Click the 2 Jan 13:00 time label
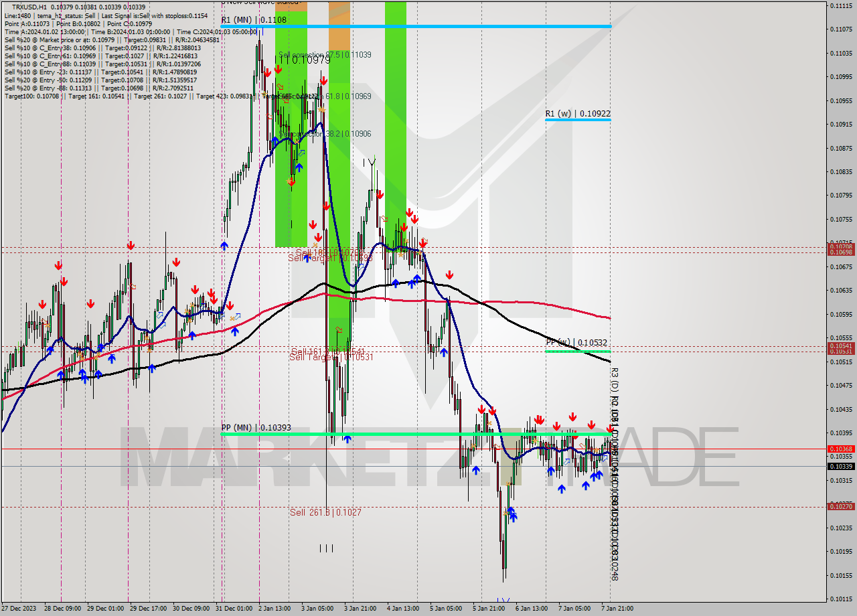 274,609
